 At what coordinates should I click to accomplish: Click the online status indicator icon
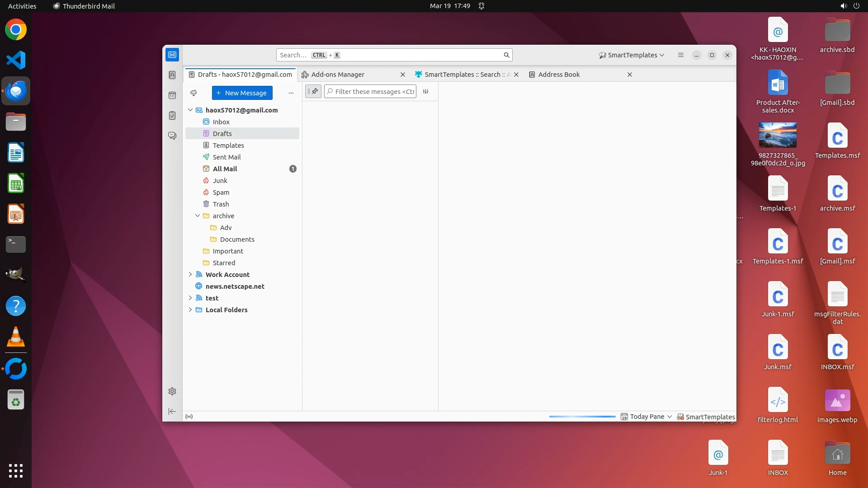[189, 417]
